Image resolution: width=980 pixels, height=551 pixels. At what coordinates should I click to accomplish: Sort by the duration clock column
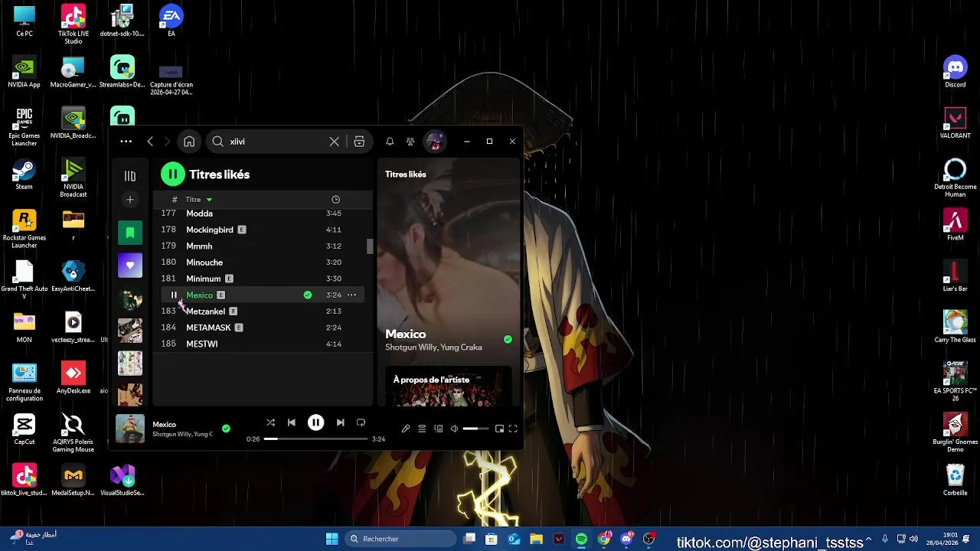pyautogui.click(x=335, y=200)
